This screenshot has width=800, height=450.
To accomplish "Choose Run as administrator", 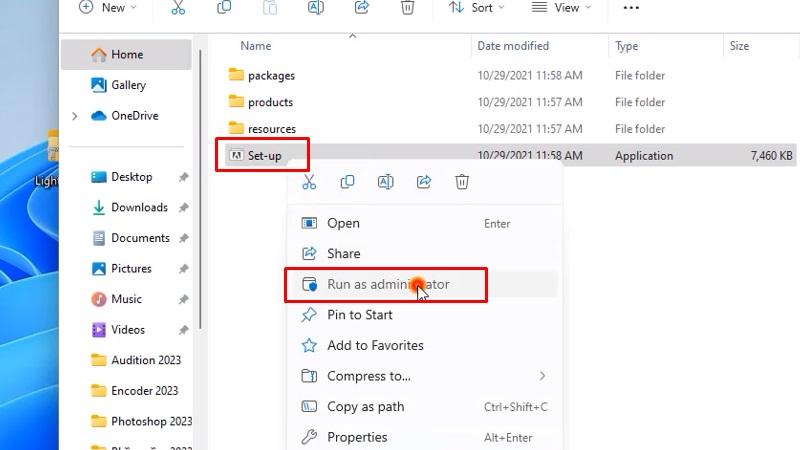I will coord(424,284).
